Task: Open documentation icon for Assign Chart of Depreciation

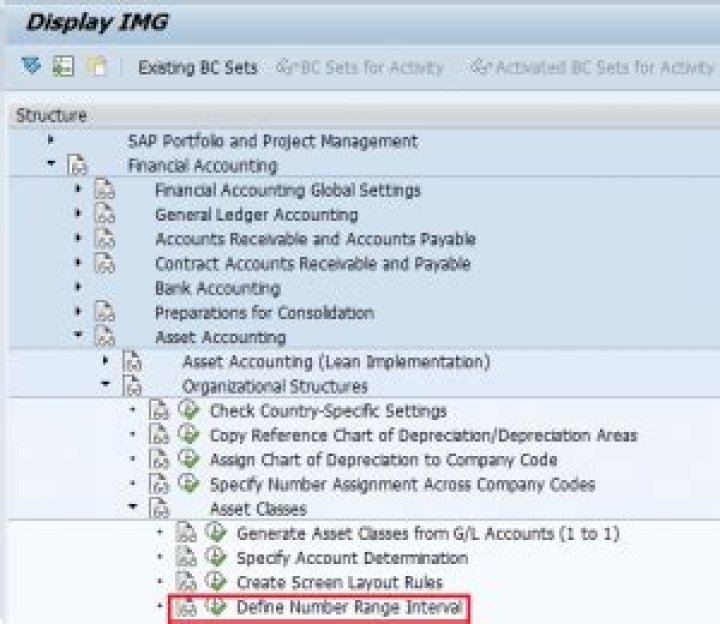Action: pyautogui.click(x=159, y=459)
